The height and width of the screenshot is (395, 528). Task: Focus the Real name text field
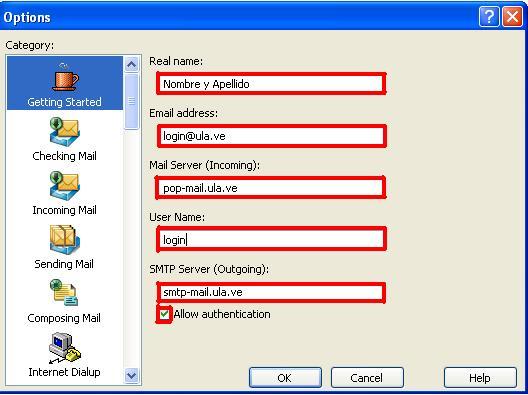point(271,84)
